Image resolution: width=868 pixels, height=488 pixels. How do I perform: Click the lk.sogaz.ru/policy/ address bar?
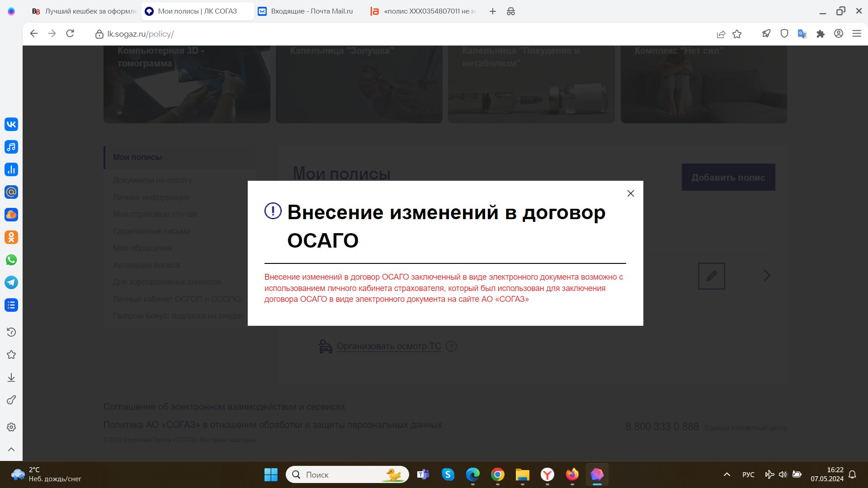tap(140, 34)
